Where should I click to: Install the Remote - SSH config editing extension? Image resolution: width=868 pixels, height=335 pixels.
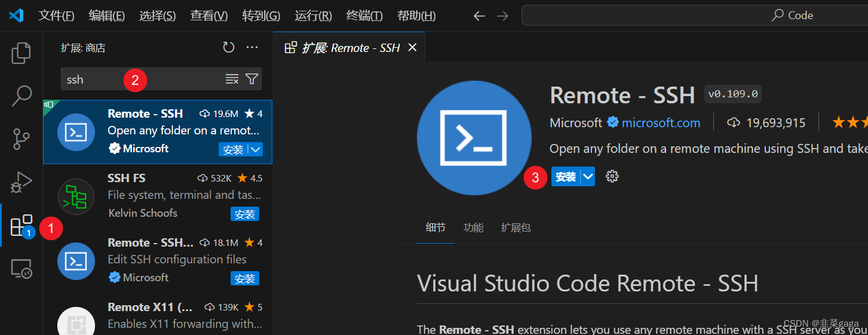[x=245, y=278]
